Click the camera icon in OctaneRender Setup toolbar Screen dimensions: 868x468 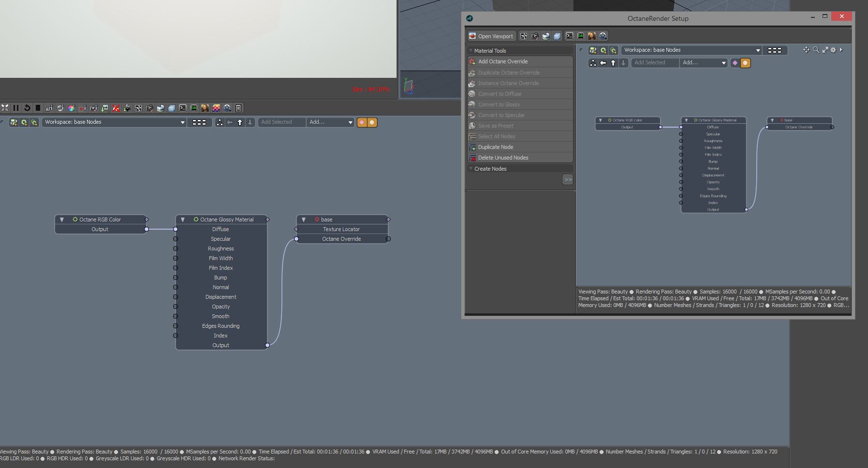pyautogui.click(x=535, y=36)
